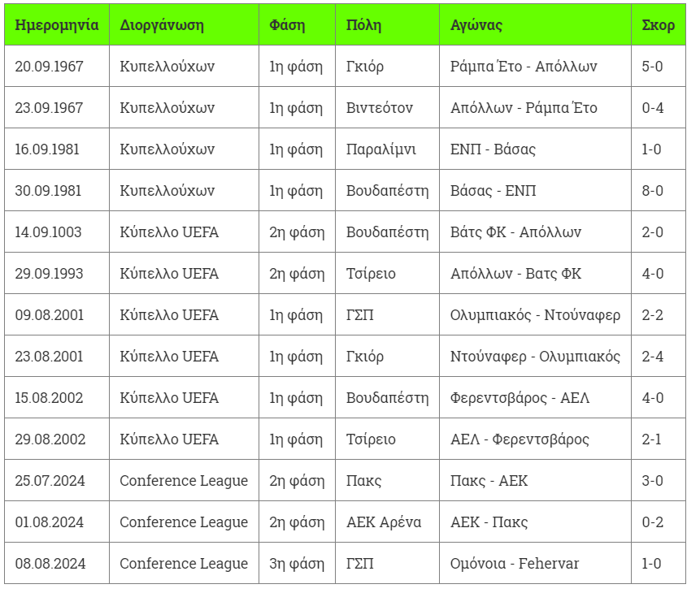
Task: Click the Διοργάνωση column header
Action: tap(162, 25)
